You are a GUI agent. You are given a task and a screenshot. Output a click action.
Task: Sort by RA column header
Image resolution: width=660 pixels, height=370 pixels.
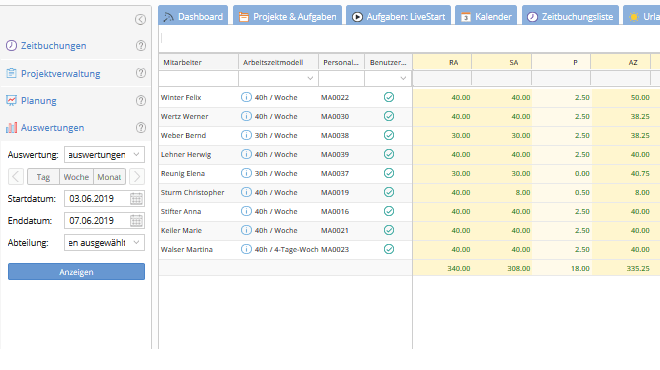(x=442, y=62)
